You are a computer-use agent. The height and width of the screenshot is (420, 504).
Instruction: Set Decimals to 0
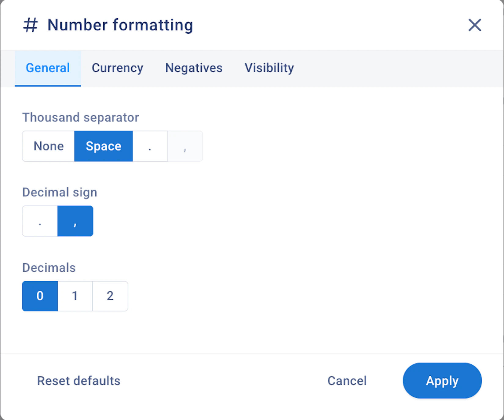click(40, 296)
